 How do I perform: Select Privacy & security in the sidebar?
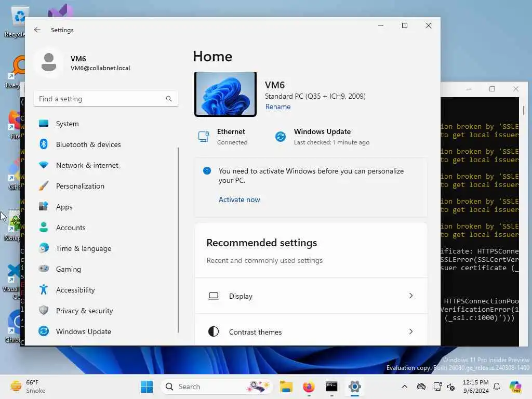105,311
